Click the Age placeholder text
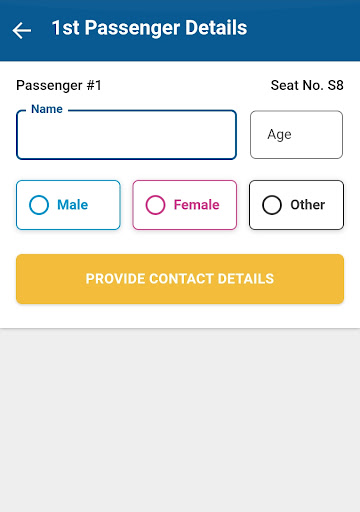360x512 pixels. pos(279,135)
